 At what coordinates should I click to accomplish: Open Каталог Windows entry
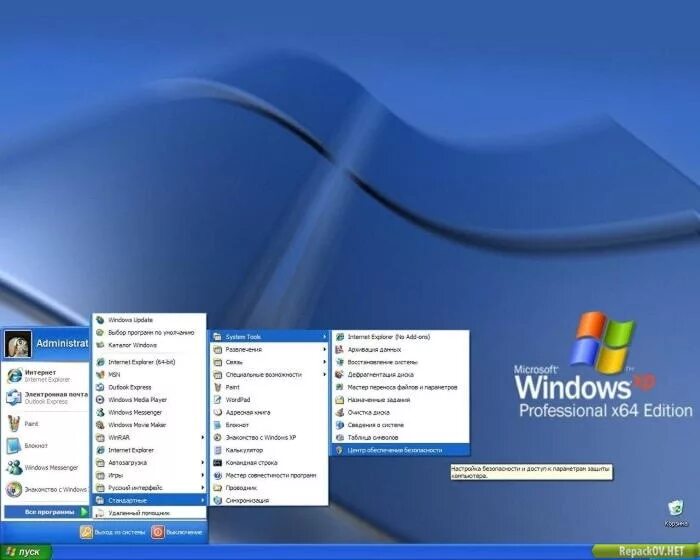(x=149, y=345)
